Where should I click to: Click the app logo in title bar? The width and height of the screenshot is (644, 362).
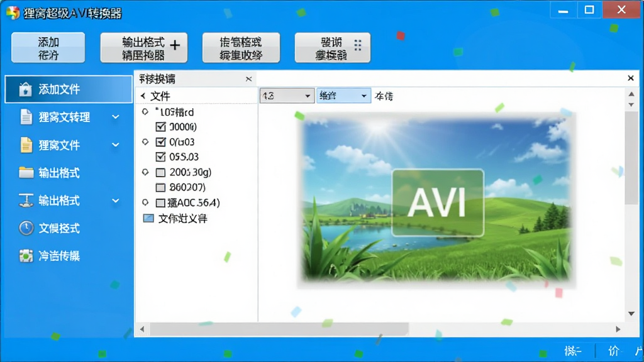[x=13, y=13]
